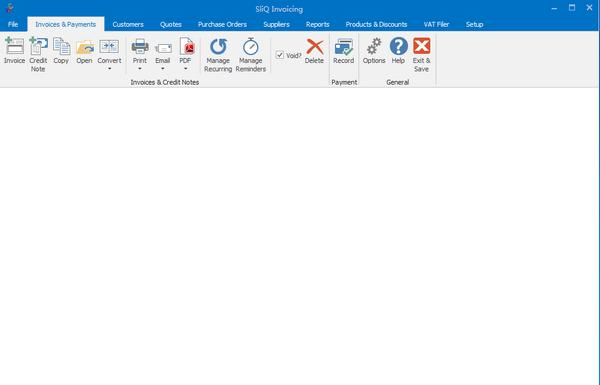Open the File menu
Screen dimensions: 600x385
click(13, 24)
